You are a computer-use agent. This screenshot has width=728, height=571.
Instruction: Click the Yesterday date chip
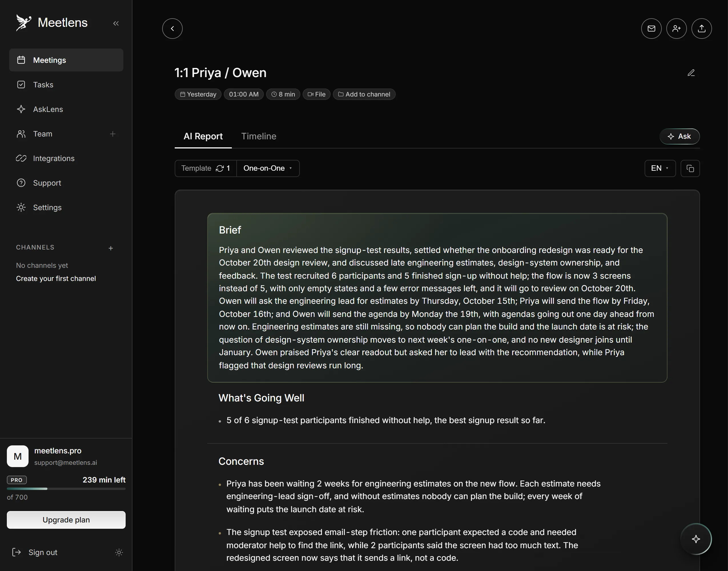(x=198, y=94)
